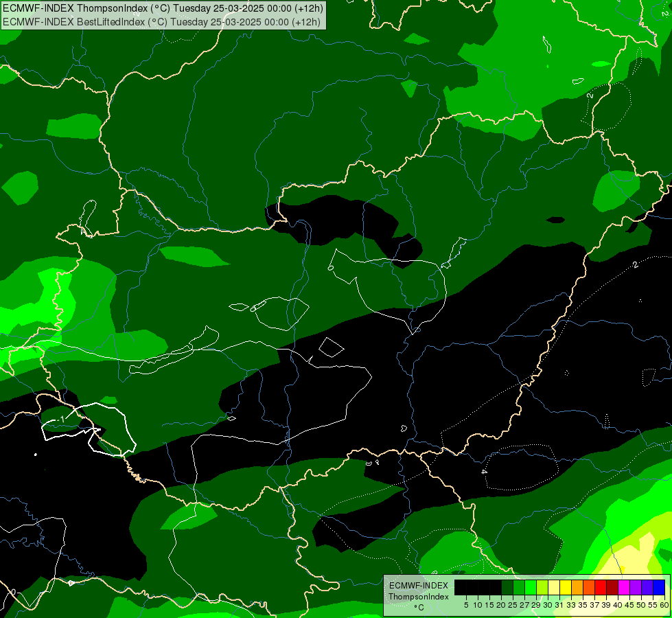Click the dark green 20–25 legend swatch

507,587
